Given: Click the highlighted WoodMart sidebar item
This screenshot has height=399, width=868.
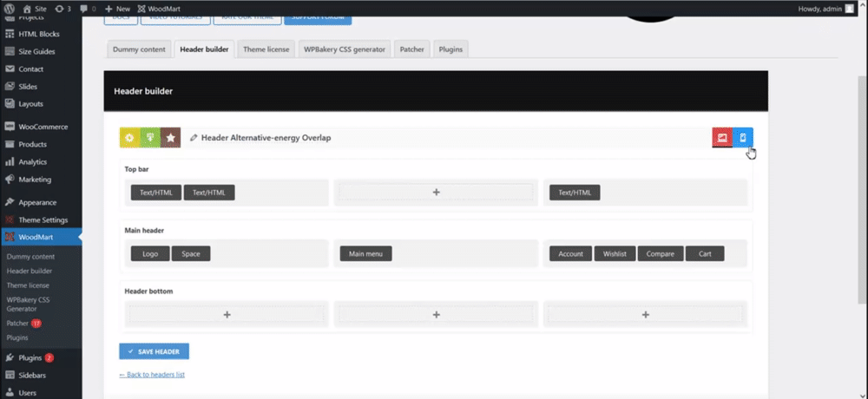Looking at the screenshot, I should coord(41,238).
